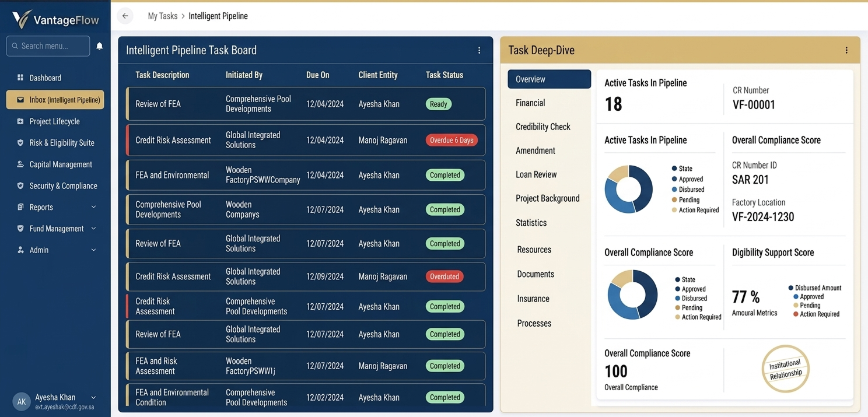Expand the Reports menu chevron

[x=93, y=207]
